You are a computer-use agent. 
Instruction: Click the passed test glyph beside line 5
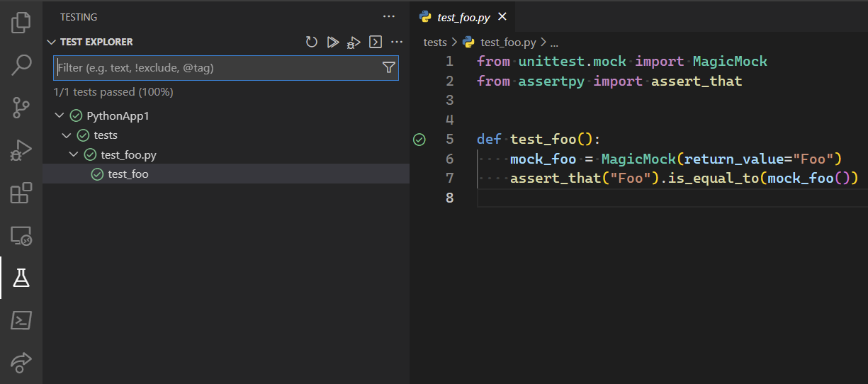[419, 140]
